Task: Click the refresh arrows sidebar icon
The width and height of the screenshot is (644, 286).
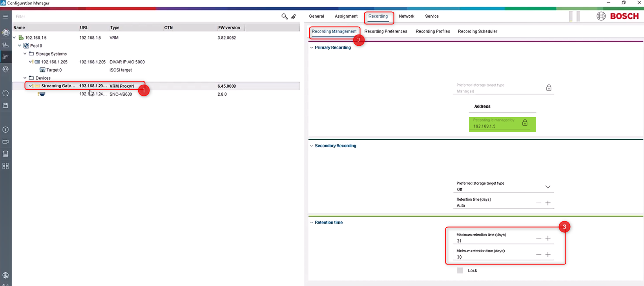Action: tap(5, 93)
